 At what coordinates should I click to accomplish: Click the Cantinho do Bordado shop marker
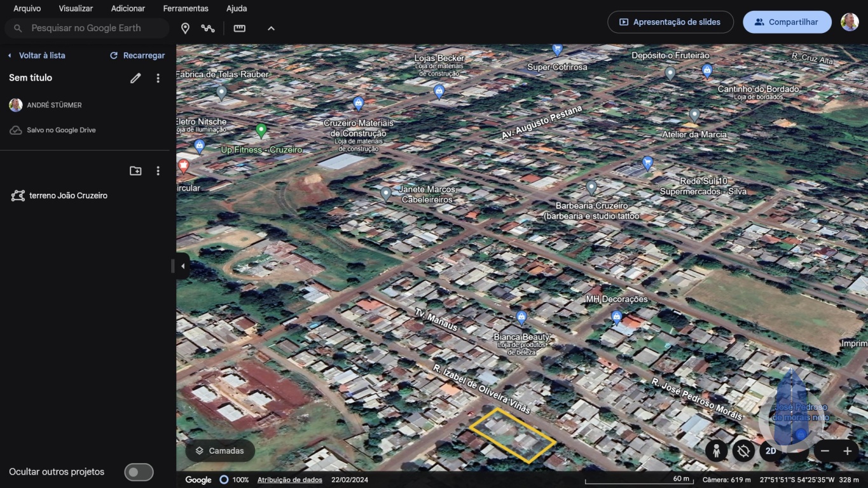coord(706,71)
